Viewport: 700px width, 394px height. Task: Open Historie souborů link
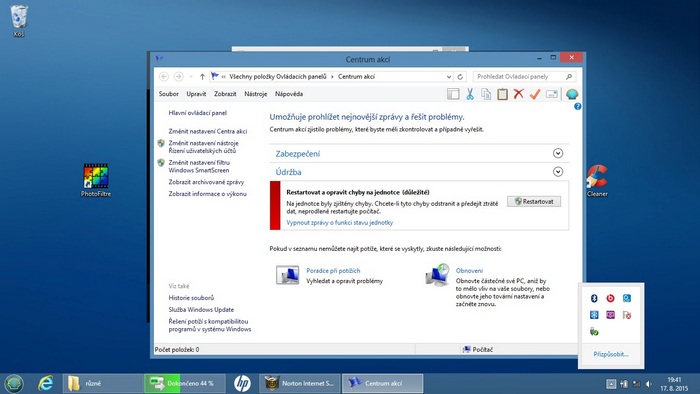tap(191, 298)
